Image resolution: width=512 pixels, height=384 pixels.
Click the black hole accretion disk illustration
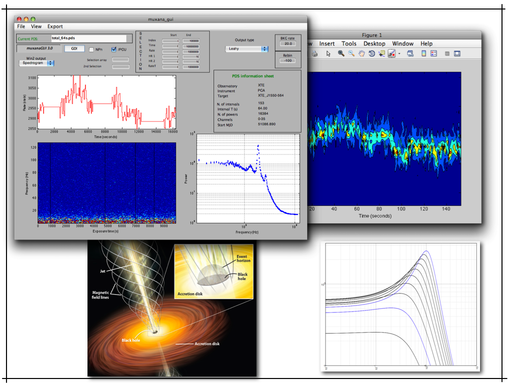(172, 308)
